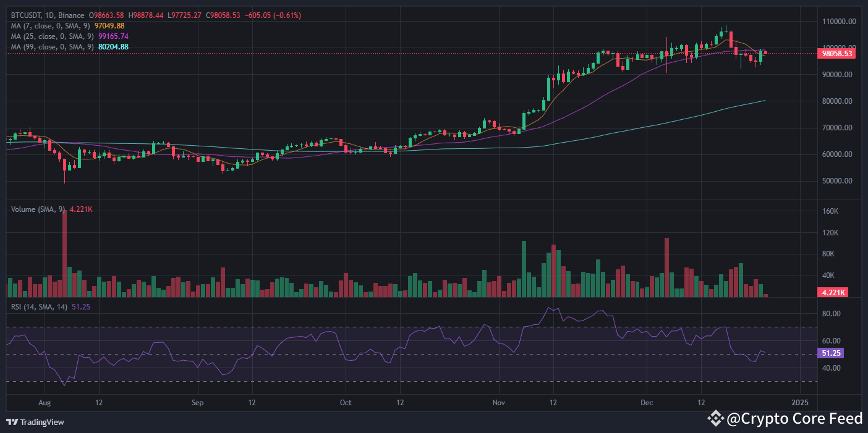Viewport: 868px width, 433px height.
Task: Click the MA 25 value 99165.74
Action: [113, 36]
